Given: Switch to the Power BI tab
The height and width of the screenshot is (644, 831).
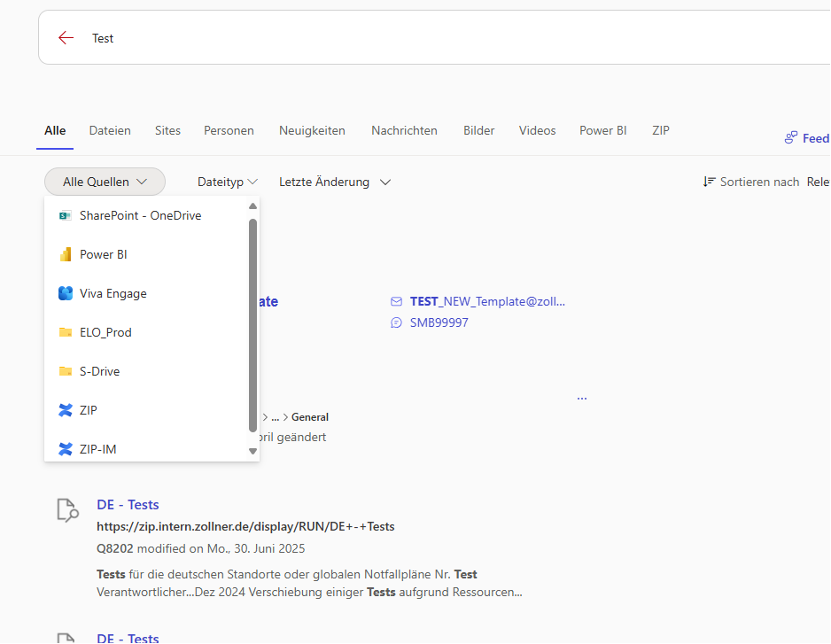Looking at the screenshot, I should 603,130.
